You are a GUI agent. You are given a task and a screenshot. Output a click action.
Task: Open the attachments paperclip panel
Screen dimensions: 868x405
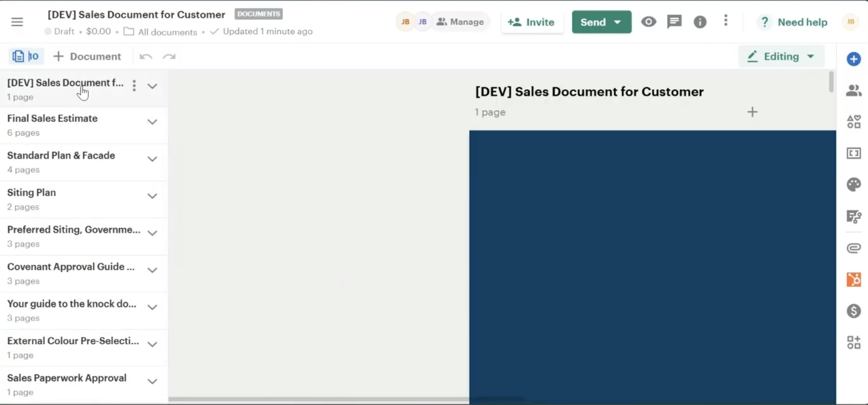click(x=854, y=248)
